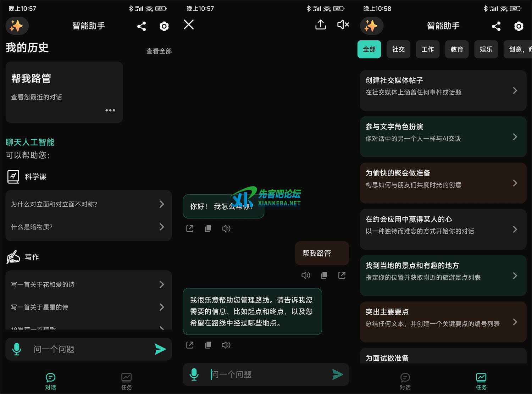Close the chat with the X icon

coord(189,24)
